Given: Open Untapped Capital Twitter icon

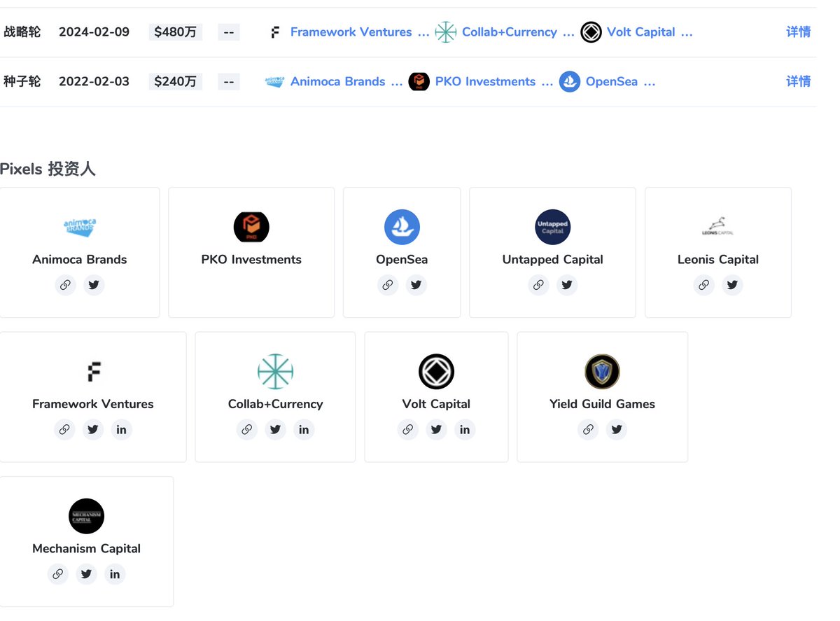Looking at the screenshot, I should 567,285.
